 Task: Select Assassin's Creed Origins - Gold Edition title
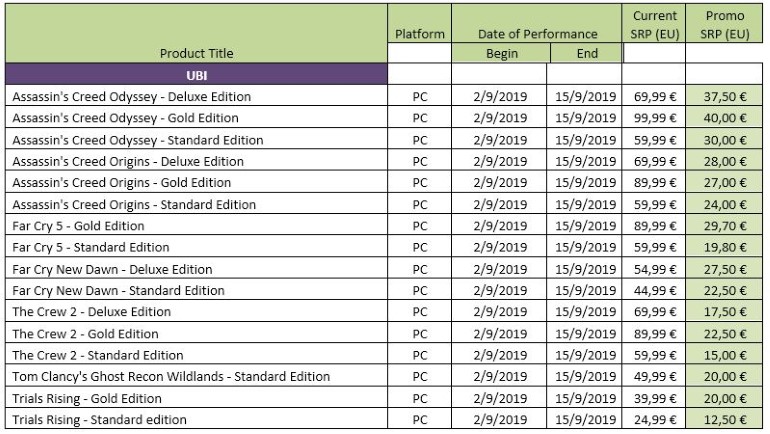(x=121, y=183)
